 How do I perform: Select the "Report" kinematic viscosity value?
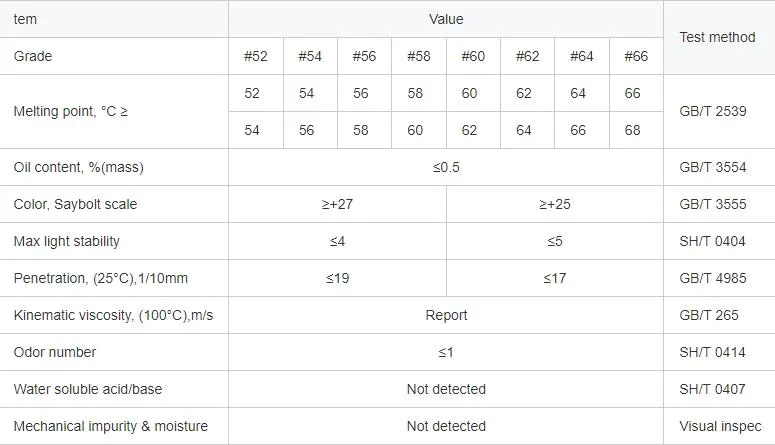[x=446, y=315]
